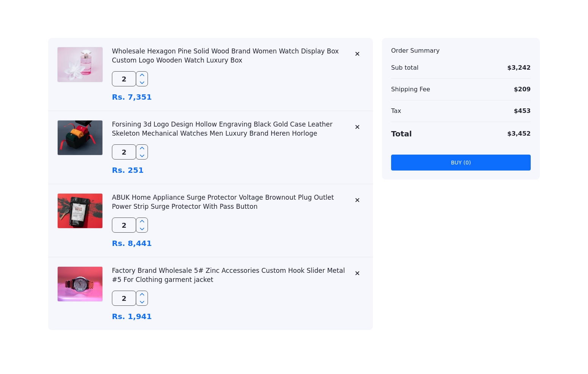Increase quantity of the Hook Slider item
Image resolution: width=588 pixels, height=374 pixels.
[x=142, y=294]
